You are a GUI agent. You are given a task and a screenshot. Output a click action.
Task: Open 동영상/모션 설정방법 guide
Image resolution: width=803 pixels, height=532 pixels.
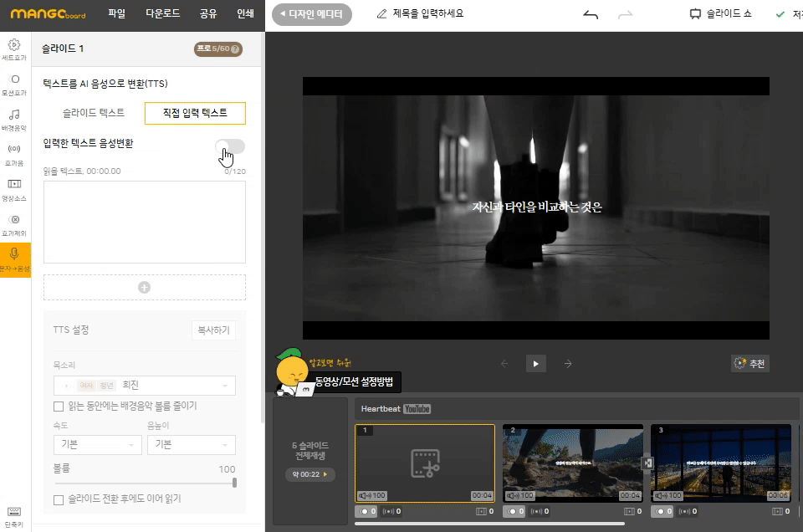point(353,381)
